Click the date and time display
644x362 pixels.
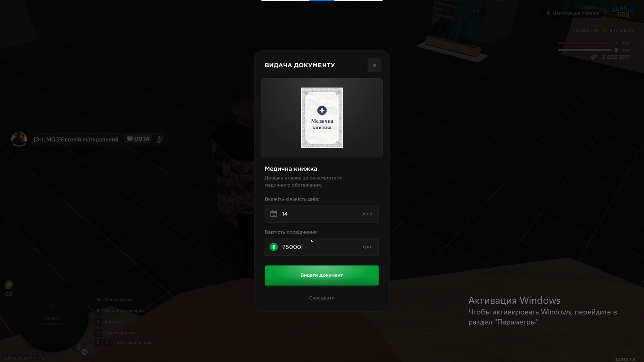click(24, 357)
